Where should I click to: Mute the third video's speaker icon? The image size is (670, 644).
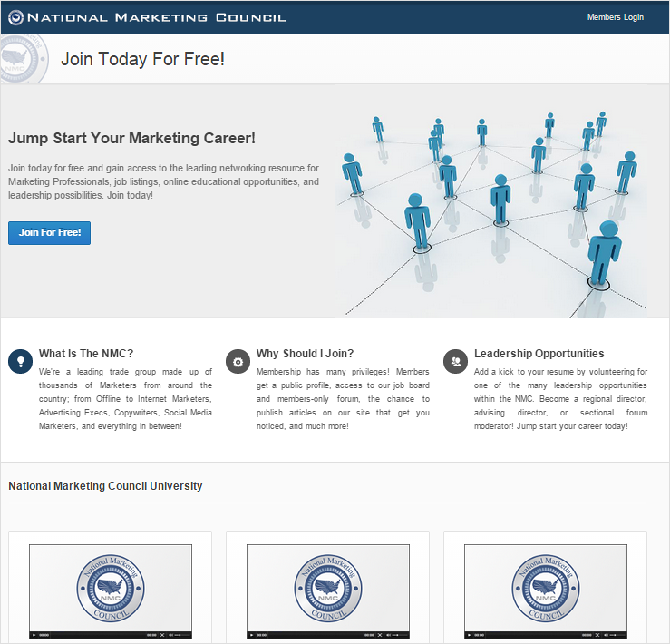(x=606, y=635)
